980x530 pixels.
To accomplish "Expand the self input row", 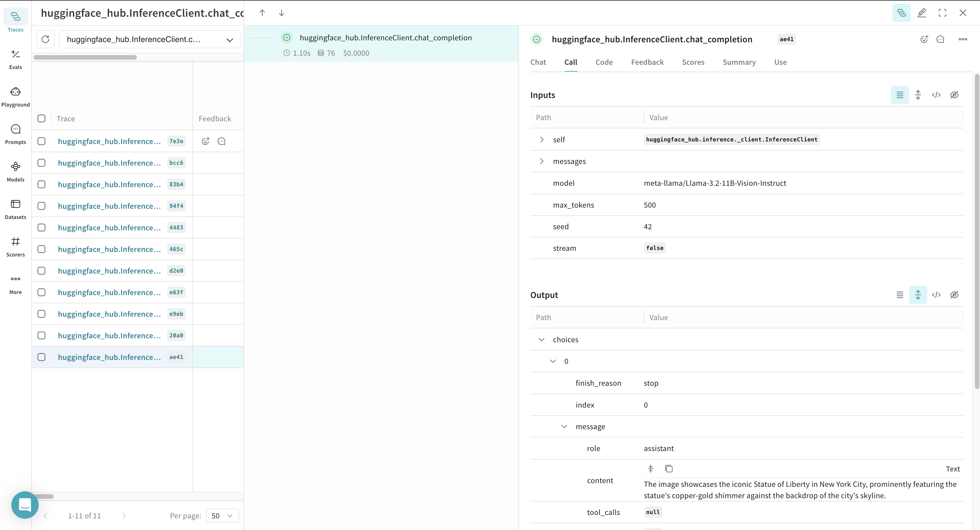I will click(542, 140).
